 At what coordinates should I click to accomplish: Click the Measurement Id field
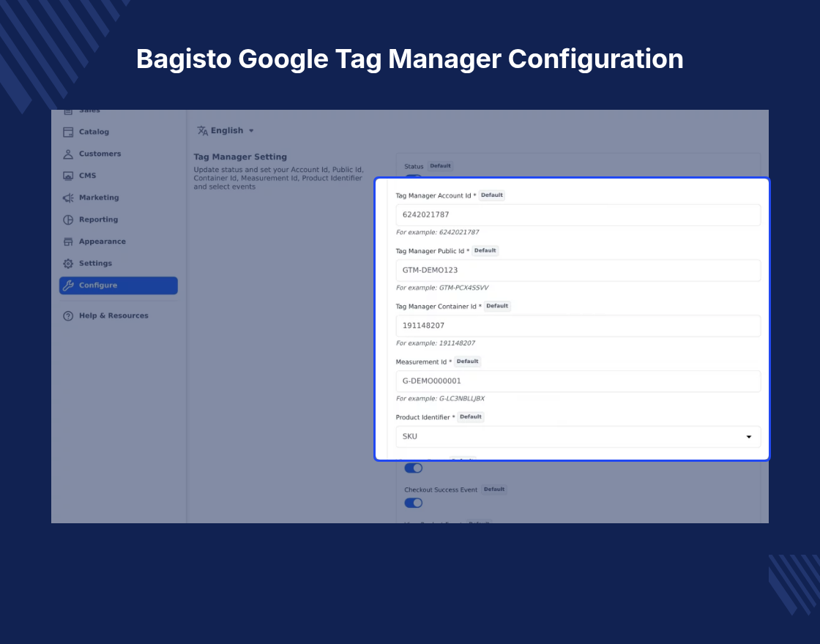pyautogui.click(x=578, y=381)
